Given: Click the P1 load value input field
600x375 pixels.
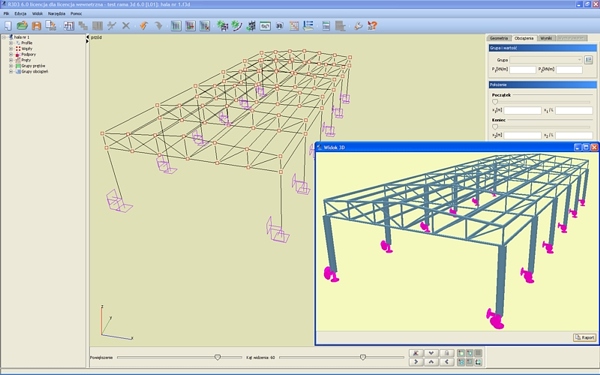Looking at the screenshot, I should [523, 70].
